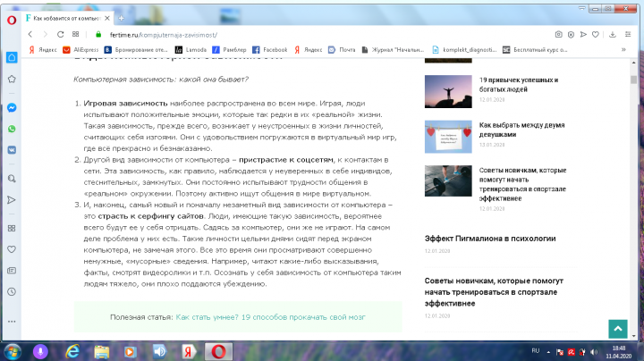Open article Как выбрать между двумя девушками
This screenshot has height=361, width=644.
point(521,130)
